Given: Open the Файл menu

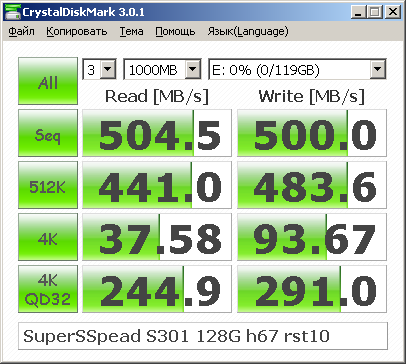Looking at the screenshot, I should tap(21, 31).
